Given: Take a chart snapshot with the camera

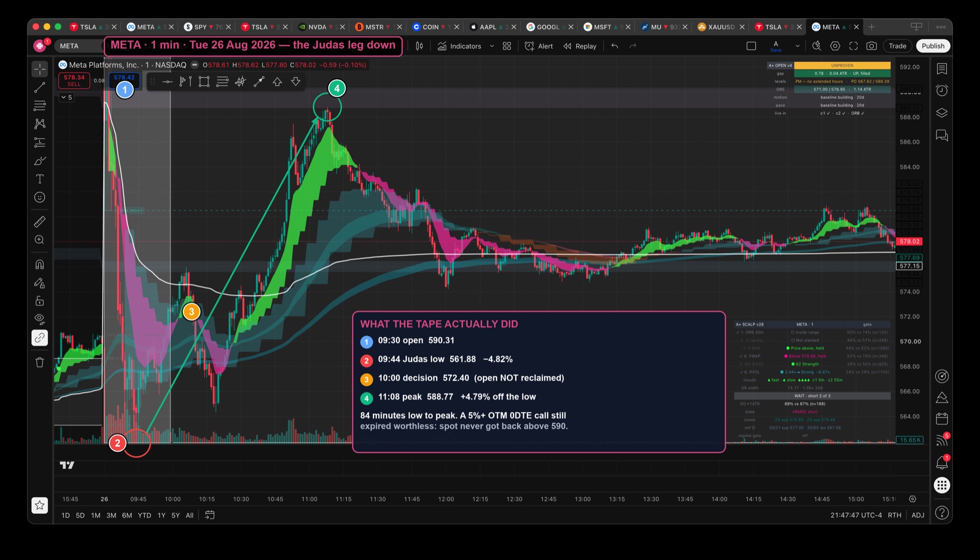Looking at the screenshot, I should (x=872, y=46).
